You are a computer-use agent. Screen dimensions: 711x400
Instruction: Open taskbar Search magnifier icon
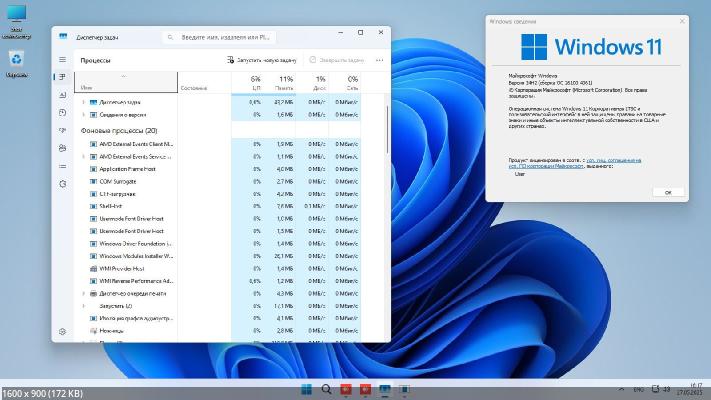tap(326, 389)
